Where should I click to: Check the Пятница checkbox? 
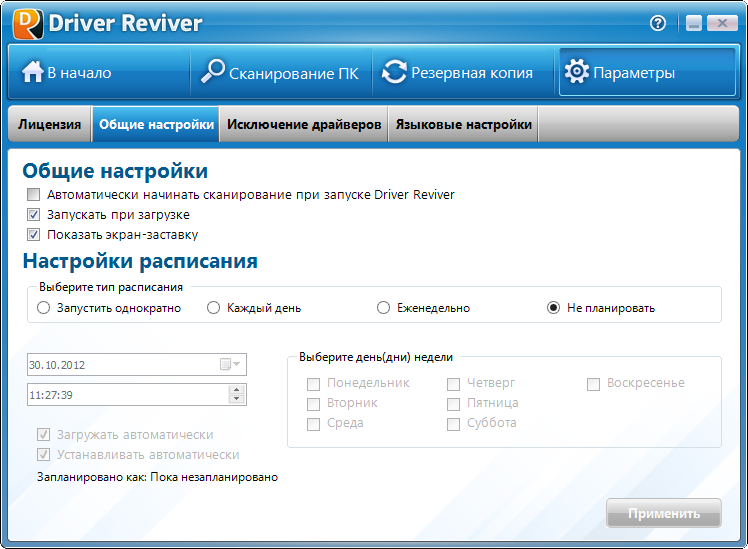click(453, 404)
